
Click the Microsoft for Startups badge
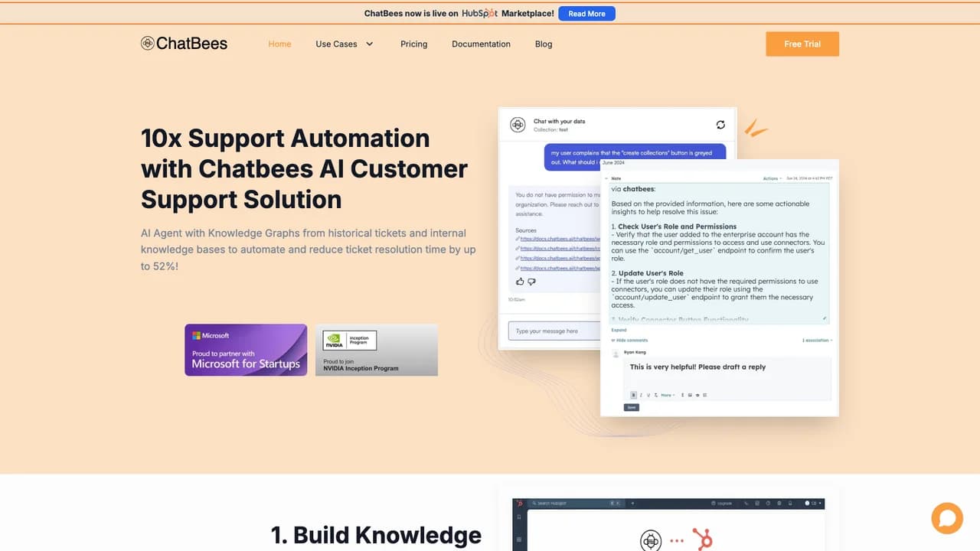pos(246,350)
